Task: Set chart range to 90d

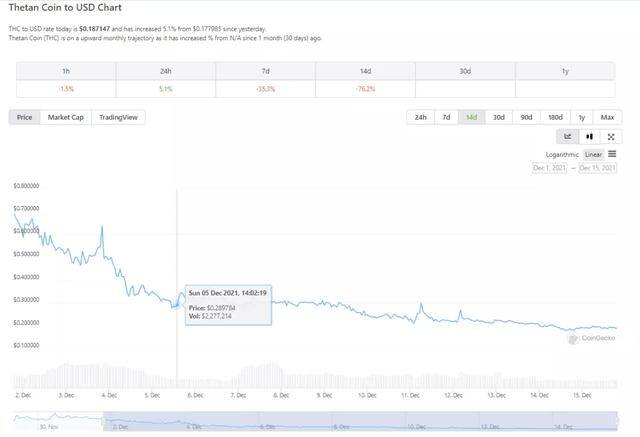Action: (x=526, y=117)
